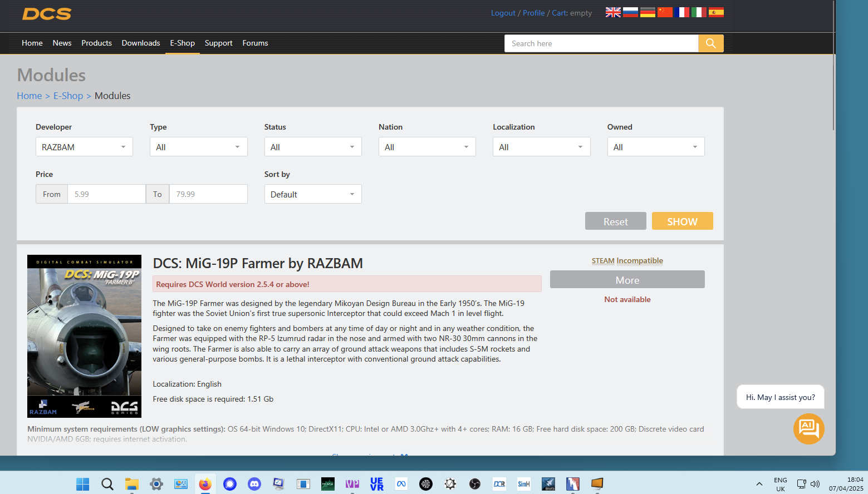
Task: Click the orange SHOW button
Action: click(683, 221)
